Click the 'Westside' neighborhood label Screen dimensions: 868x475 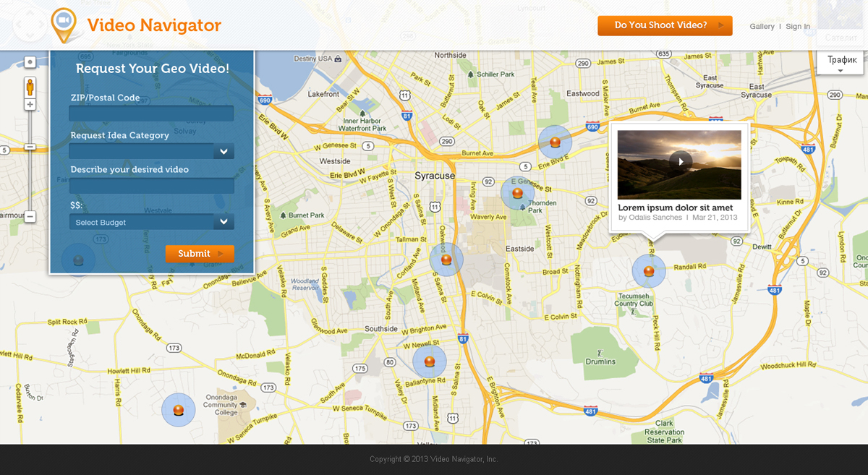(x=335, y=161)
